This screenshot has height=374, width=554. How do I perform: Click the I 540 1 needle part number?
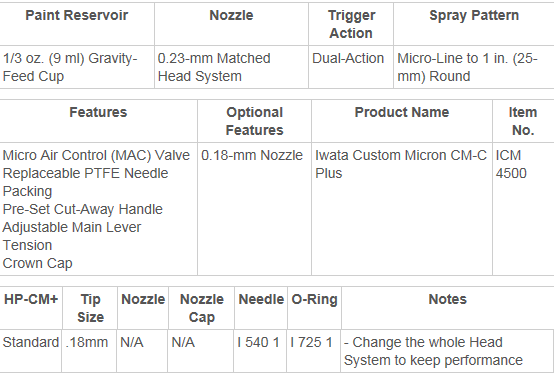tap(258, 342)
